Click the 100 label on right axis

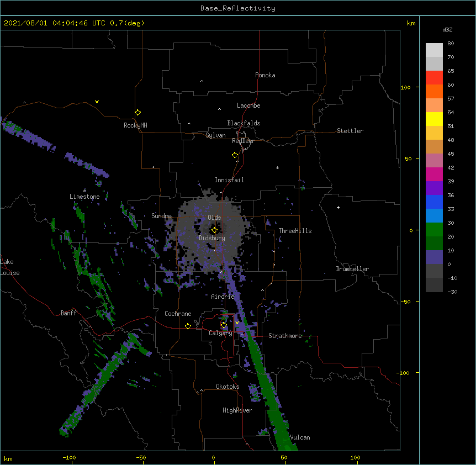coord(405,87)
